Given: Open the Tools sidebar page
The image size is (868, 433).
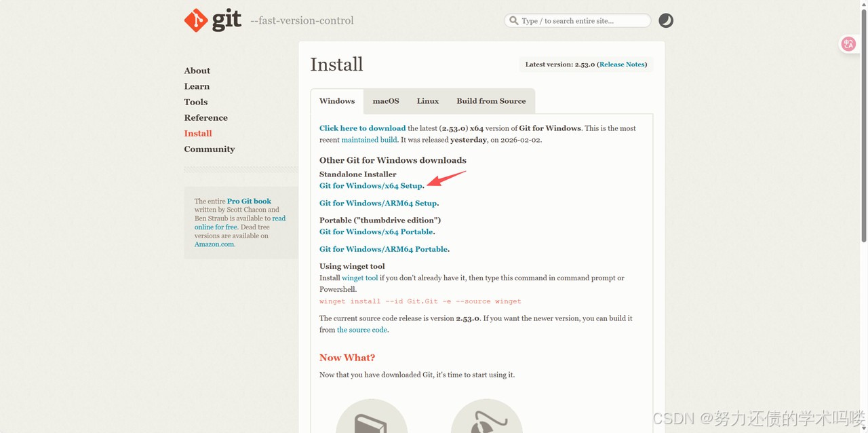Looking at the screenshot, I should pyautogui.click(x=196, y=102).
